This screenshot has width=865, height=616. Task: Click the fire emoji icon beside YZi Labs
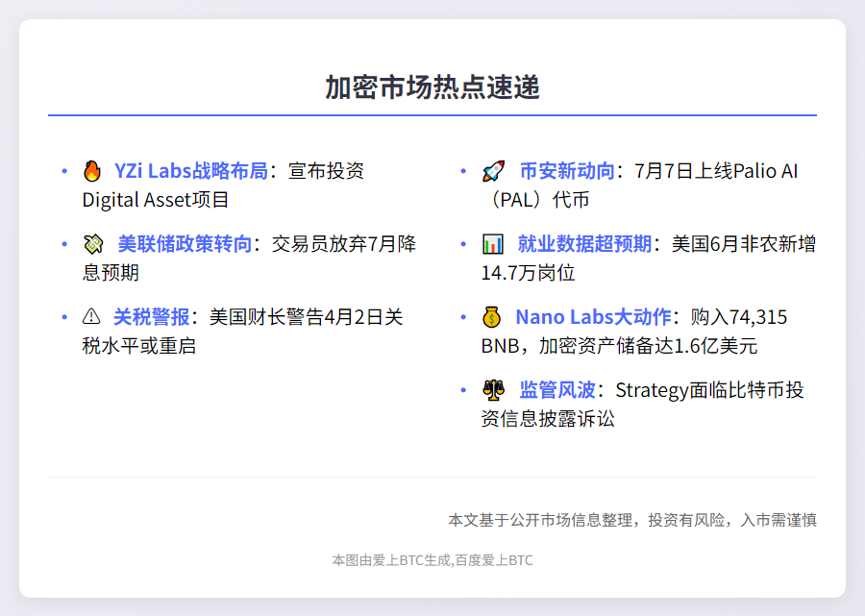point(92,171)
